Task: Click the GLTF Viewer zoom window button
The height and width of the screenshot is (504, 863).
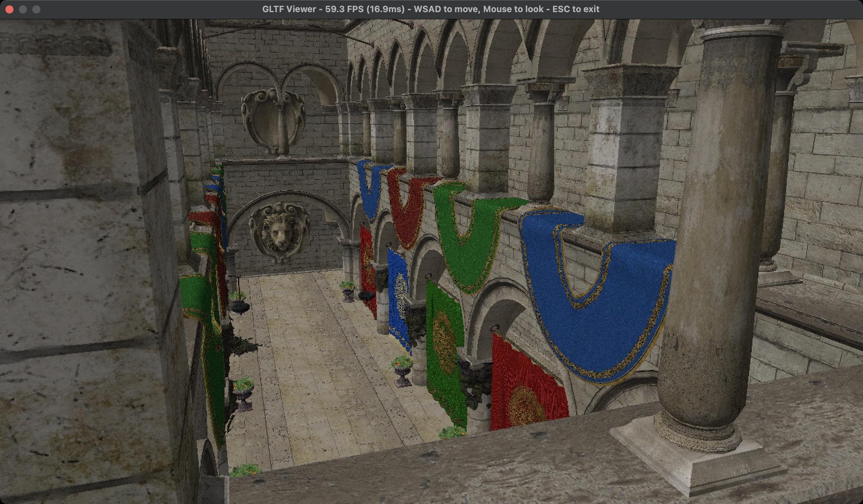Action: pos(36,9)
